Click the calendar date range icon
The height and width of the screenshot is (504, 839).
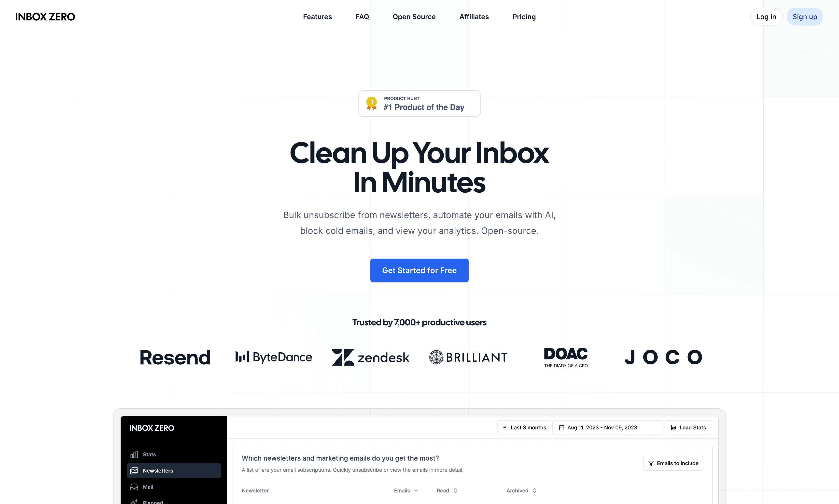point(561,427)
